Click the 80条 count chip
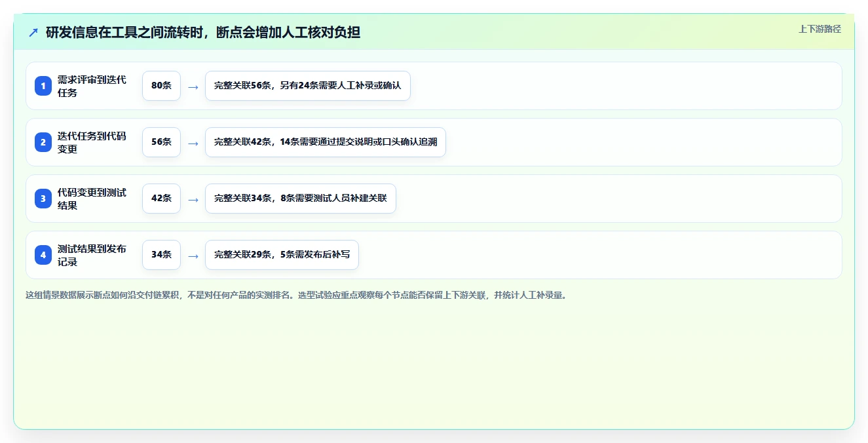 (161, 86)
